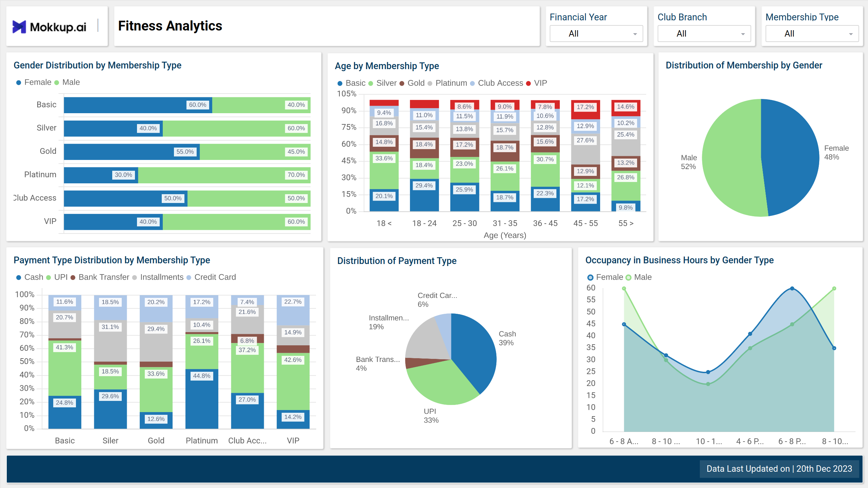Click the Female legend dot in Gender Distribution
The width and height of the screenshot is (868, 488).
[19, 82]
